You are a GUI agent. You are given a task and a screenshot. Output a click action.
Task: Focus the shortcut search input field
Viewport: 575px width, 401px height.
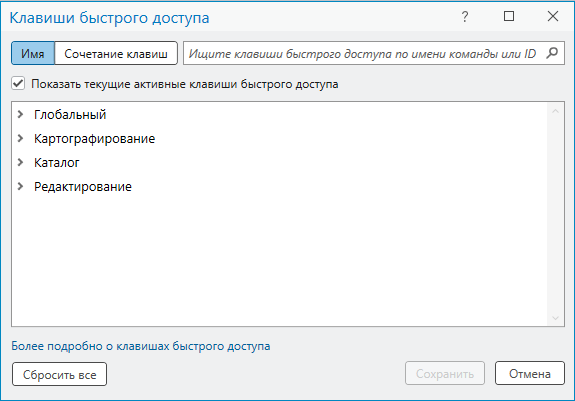363,54
